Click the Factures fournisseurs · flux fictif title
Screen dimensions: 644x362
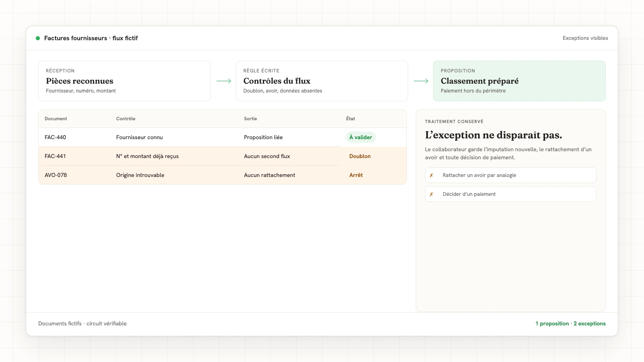pos(91,38)
